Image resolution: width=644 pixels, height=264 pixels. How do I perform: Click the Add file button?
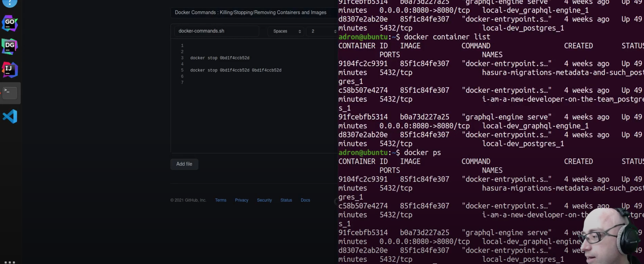(x=184, y=164)
